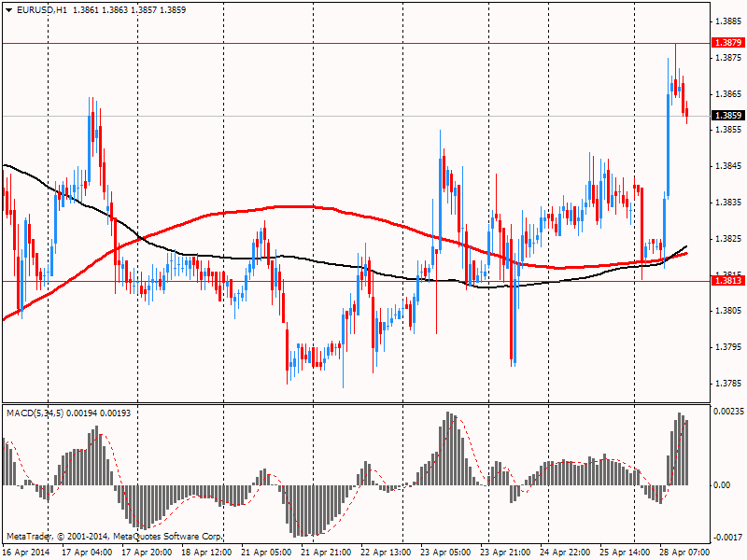Select the 23 Apr 21:00 time label
The height and width of the screenshot is (560, 747).
(505, 552)
